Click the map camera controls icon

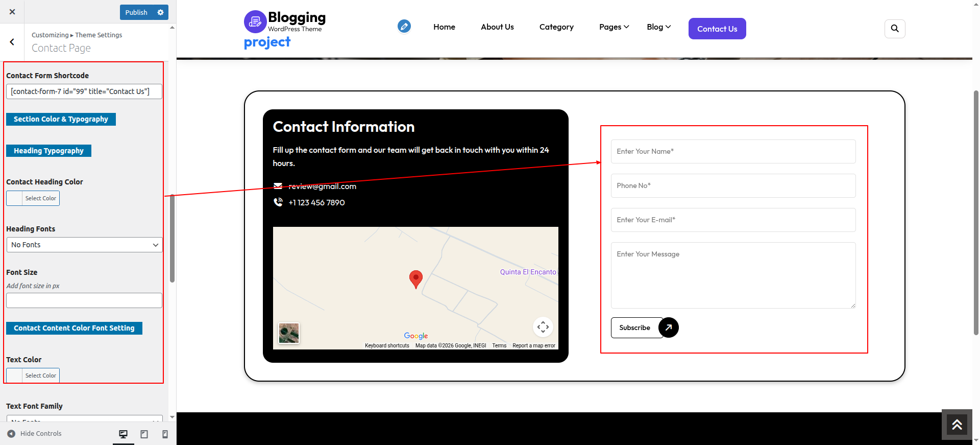click(543, 327)
